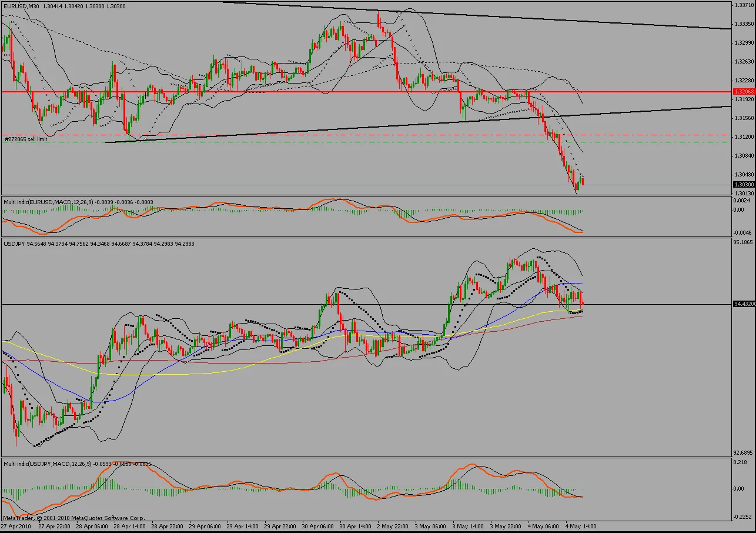The width and height of the screenshot is (756, 533).
Task: Click the current price 1.30300 label
Action: click(742, 185)
